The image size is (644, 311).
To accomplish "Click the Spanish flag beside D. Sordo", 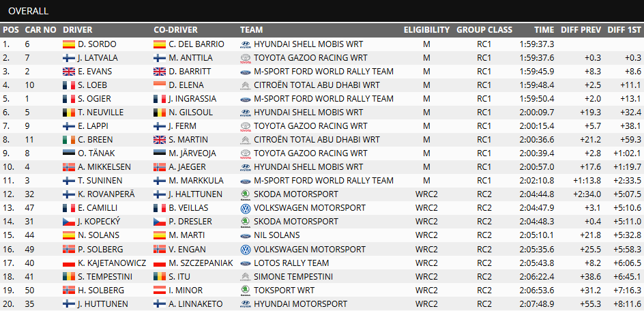I will coord(68,44).
